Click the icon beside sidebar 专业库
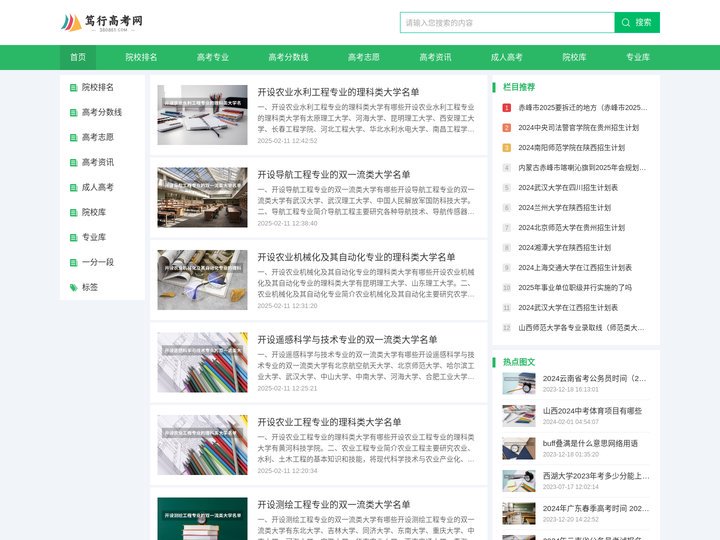 click(x=73, y=237)
